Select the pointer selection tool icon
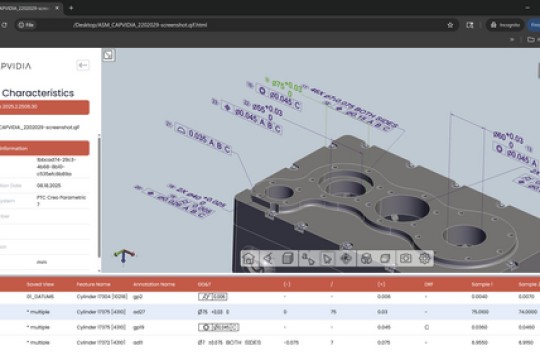 (x=326, y=258)
